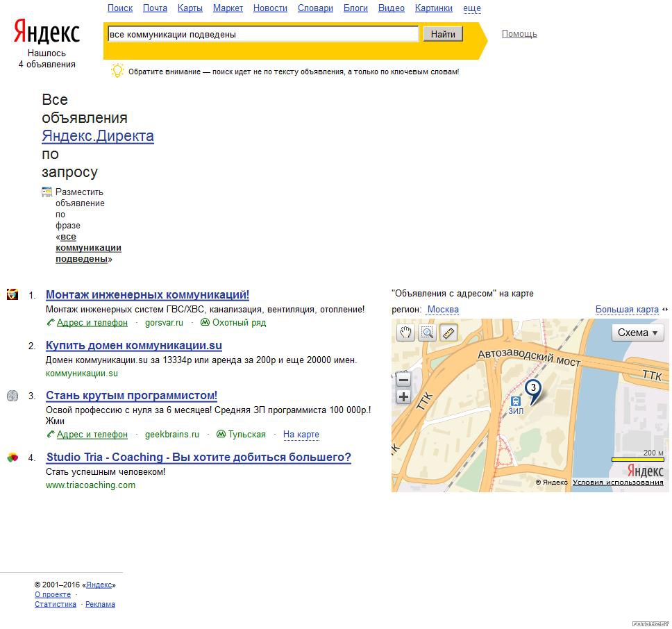Select the ruler distance tool on map
Screen dimensions: 672x629
tap(448, 333)
